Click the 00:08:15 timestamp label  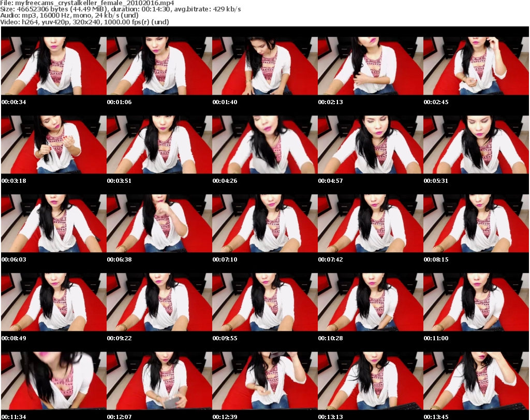[x=436, y=259]
